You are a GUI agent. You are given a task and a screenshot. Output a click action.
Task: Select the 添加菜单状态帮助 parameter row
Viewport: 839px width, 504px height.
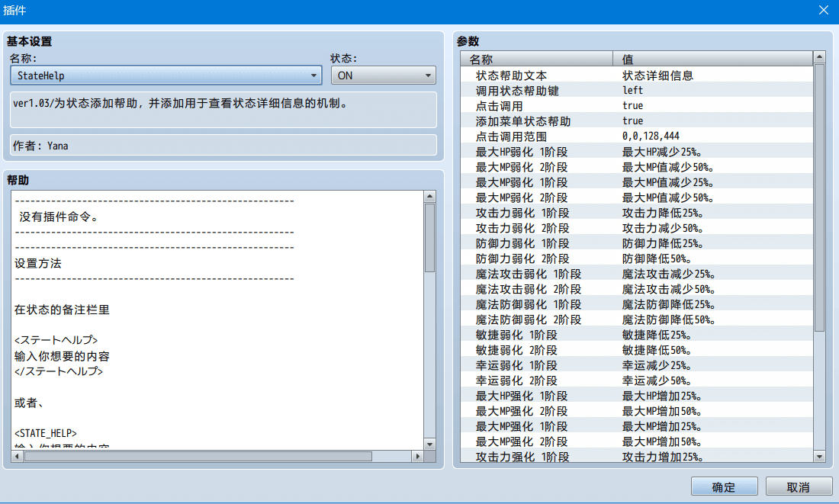(x=636, y=121)
